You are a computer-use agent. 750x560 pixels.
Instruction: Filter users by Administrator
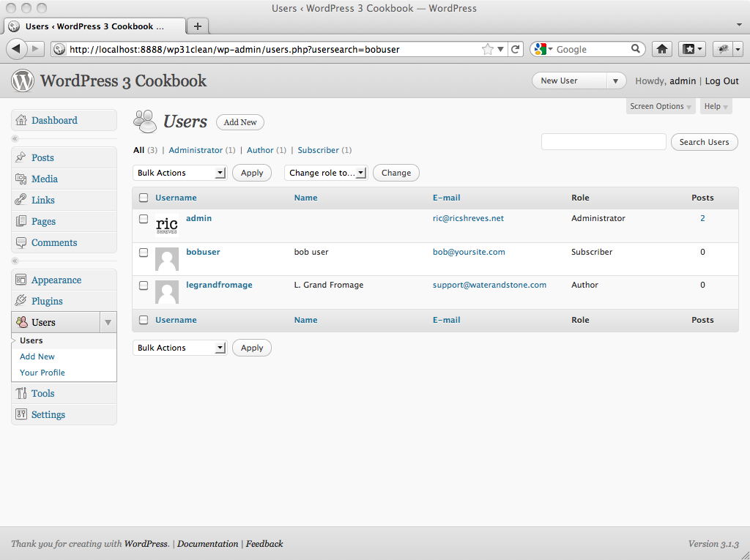(x=196, y=149)
